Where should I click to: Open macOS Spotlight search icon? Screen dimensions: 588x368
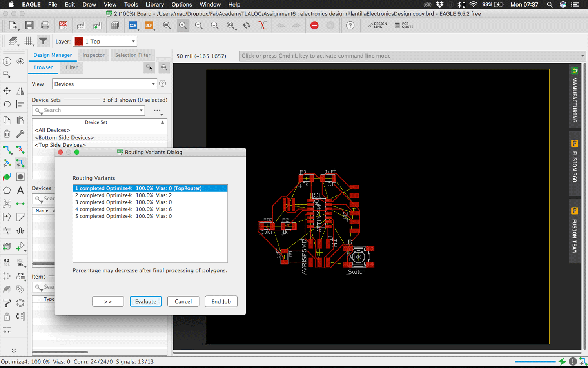pos(550,5)
